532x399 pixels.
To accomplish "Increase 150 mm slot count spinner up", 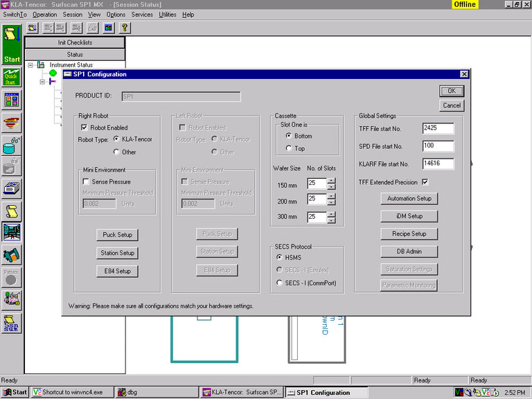I will [332, 181].
